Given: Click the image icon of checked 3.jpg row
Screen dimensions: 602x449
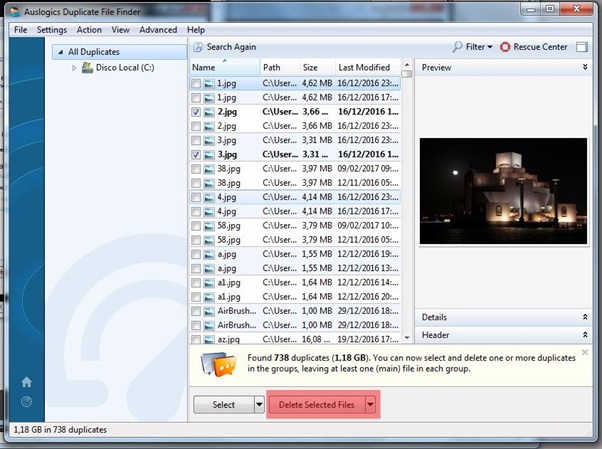Looking at the screenshot, I should coord(209,155).
